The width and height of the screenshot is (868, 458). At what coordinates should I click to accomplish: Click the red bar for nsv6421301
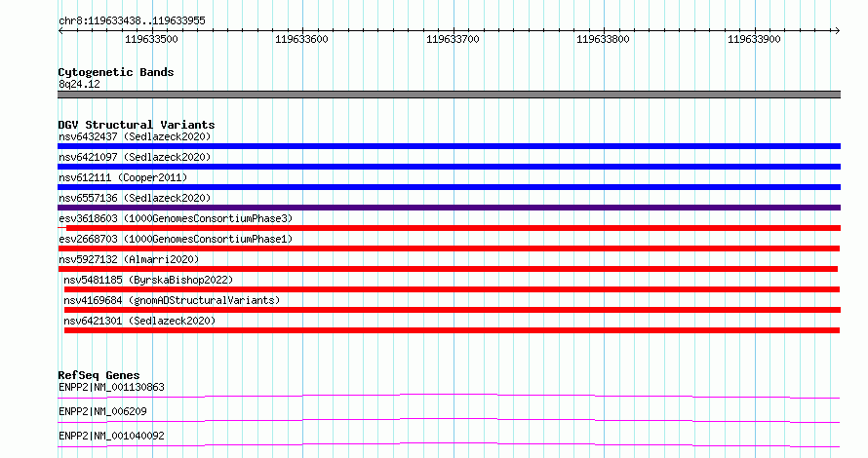click(x=452, y=330)
